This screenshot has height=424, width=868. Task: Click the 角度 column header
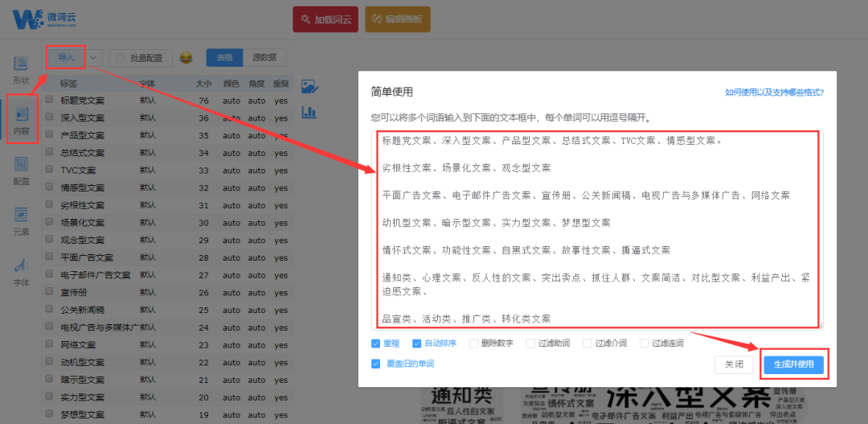[x=256, y=84]
